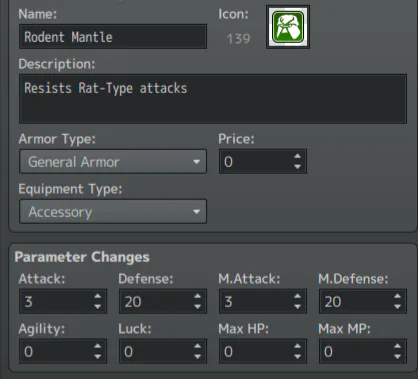Expand the Equipment Type Accessory dropdown

[x=113, y=212]
